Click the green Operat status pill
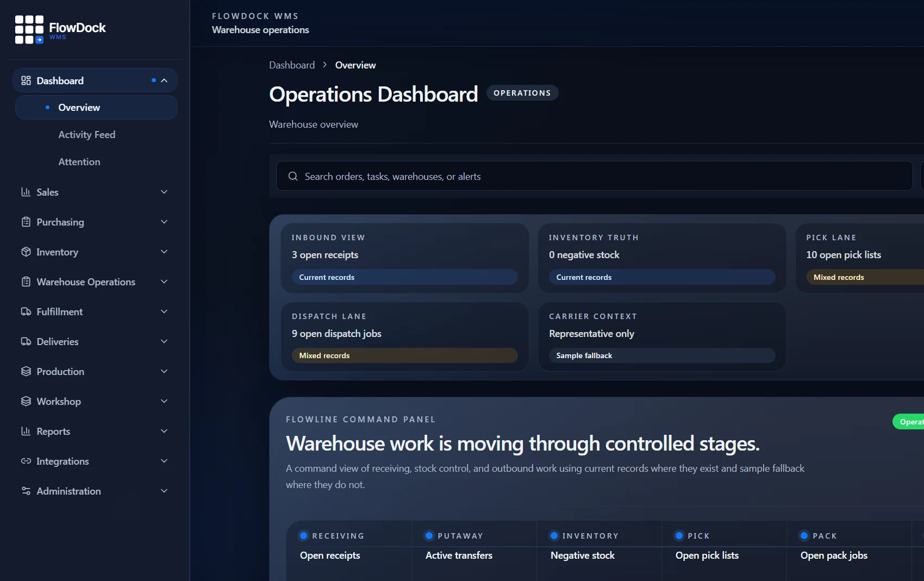924x581 pixels. coord(908,422)
